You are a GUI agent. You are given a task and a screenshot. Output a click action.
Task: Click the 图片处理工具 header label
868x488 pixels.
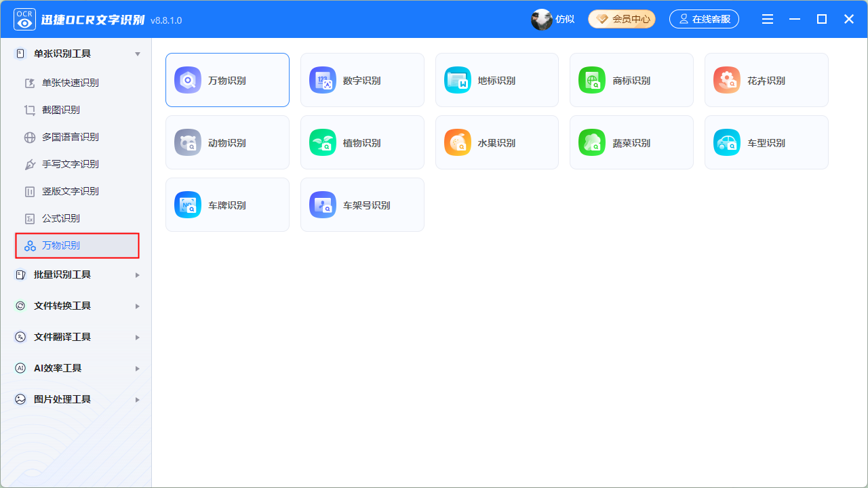coord(62,399)
